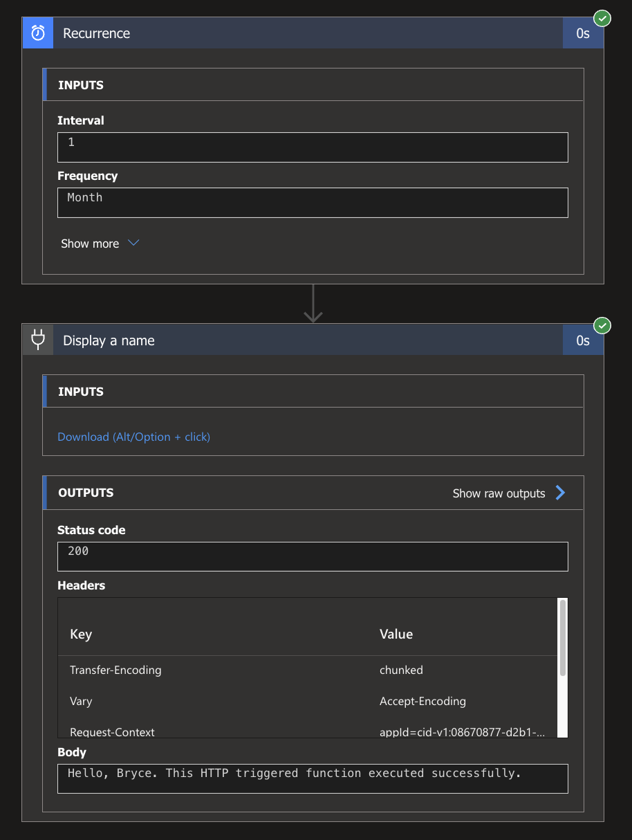Viewport: 632px width, 840px height.
Task: Click the Status code field showing 200
Action: point(313,556)
